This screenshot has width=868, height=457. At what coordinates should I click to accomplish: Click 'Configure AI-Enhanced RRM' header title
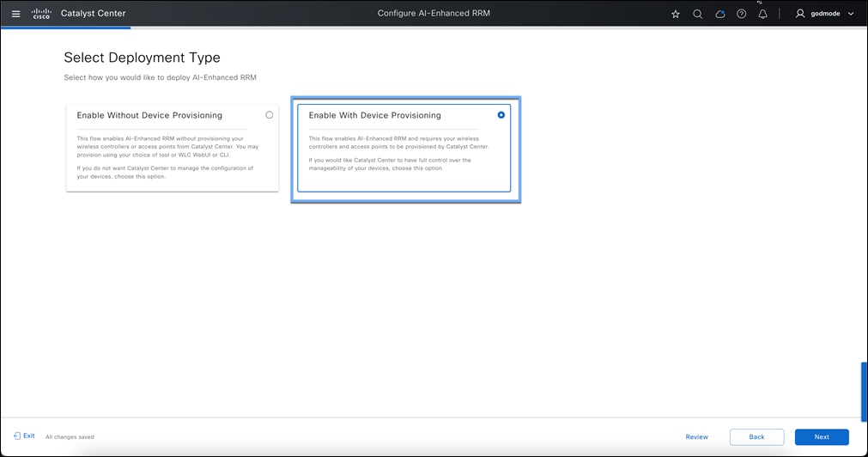pos(434,13)
